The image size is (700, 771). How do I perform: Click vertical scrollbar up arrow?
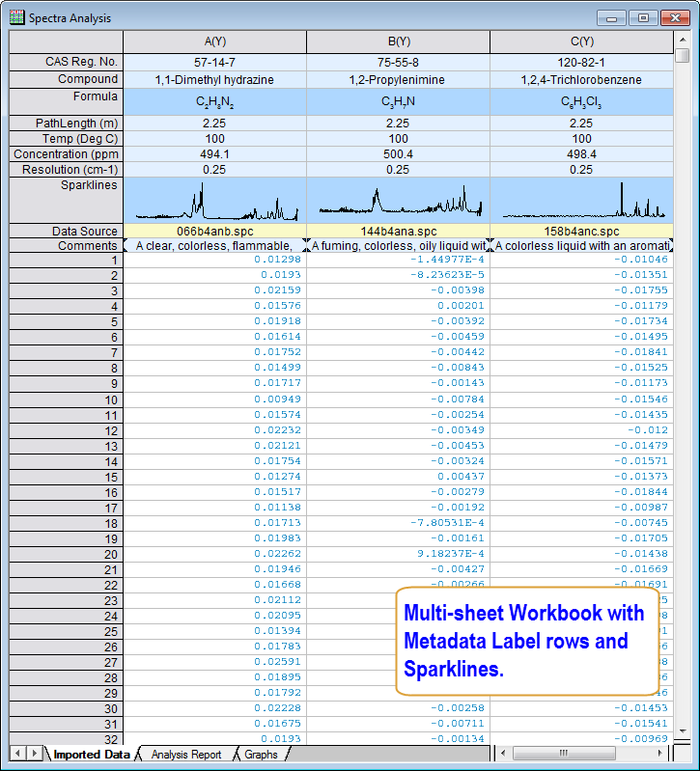point(683,38)
